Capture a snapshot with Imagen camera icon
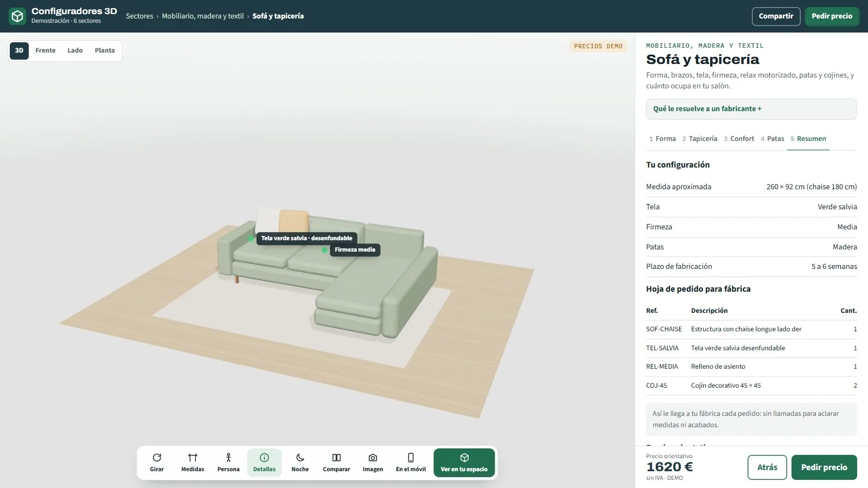The width and height of the screenshot is (868, 488). (x=373, y=463)
